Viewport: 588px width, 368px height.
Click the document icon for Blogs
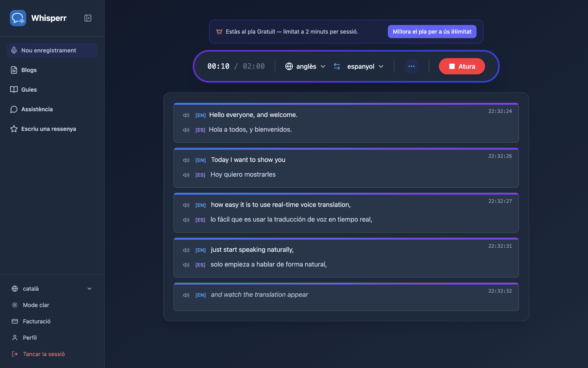tap(14, 70)
